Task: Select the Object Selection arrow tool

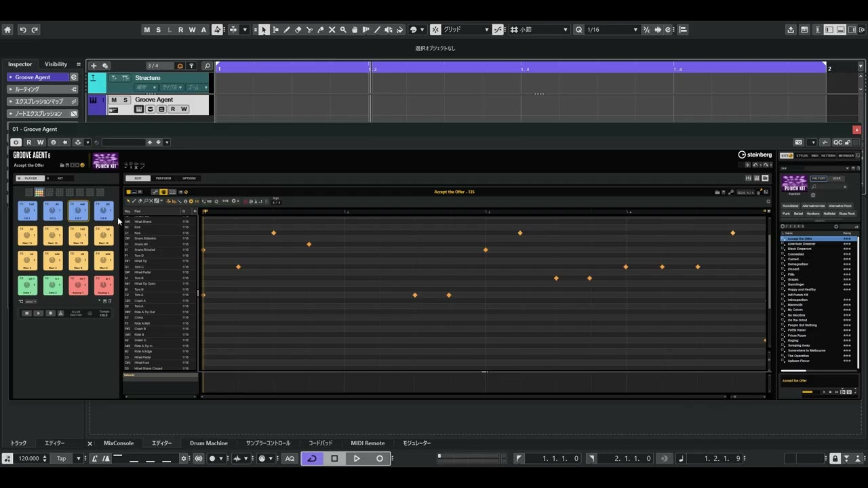Action: click(x=264, y=30)
